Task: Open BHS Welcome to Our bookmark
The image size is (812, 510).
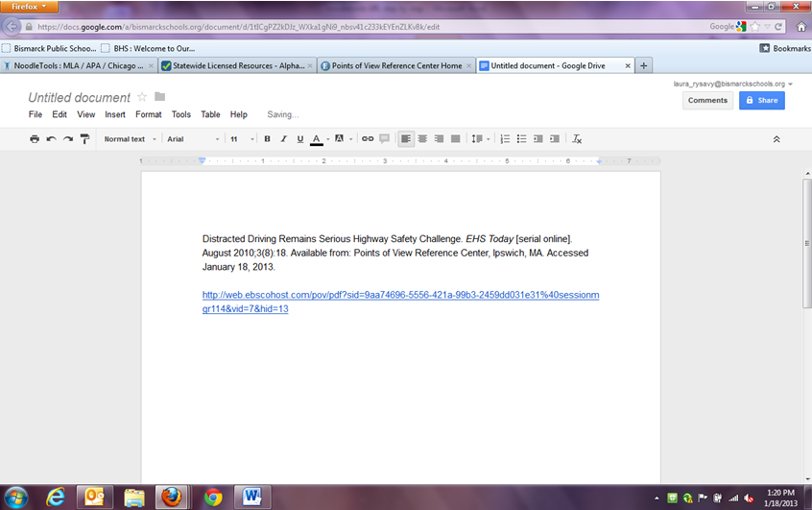Action: 148,48
